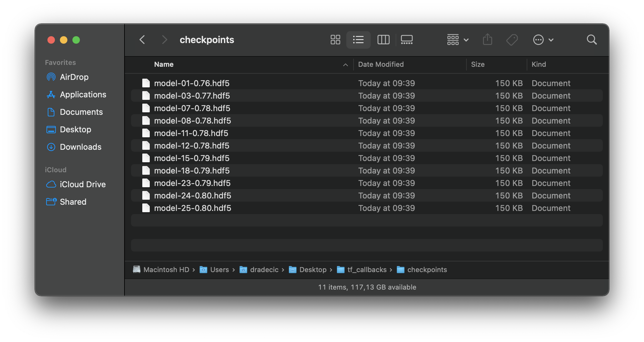Select the model-25-0.80.hdf5 file
This screenshot has height=342, width=644.
click(x=192, y=208)
